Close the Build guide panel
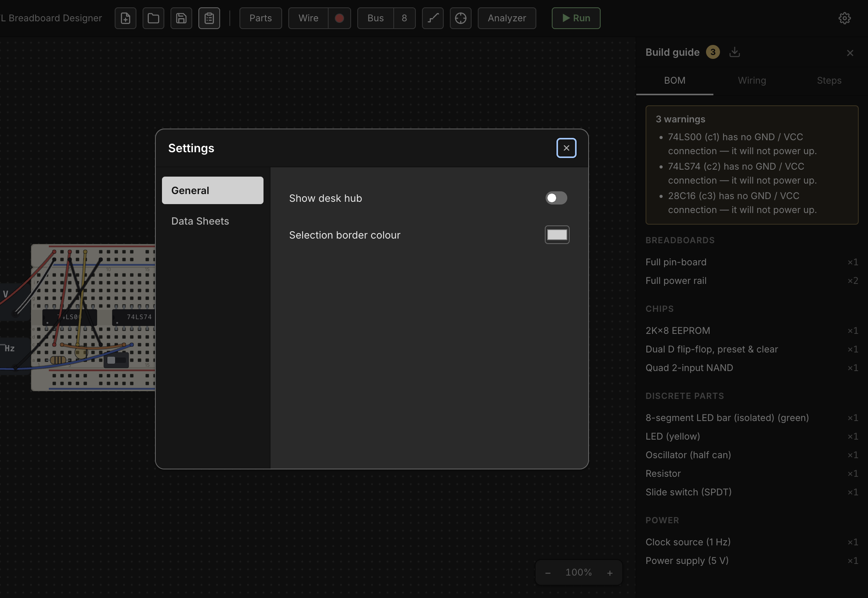868x598 pixels. pos(850,53)
